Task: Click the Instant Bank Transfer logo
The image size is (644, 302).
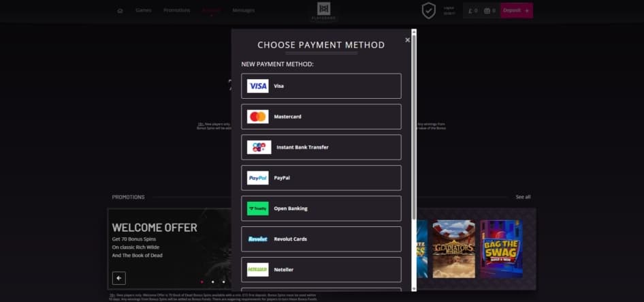Action: point(259,147)
